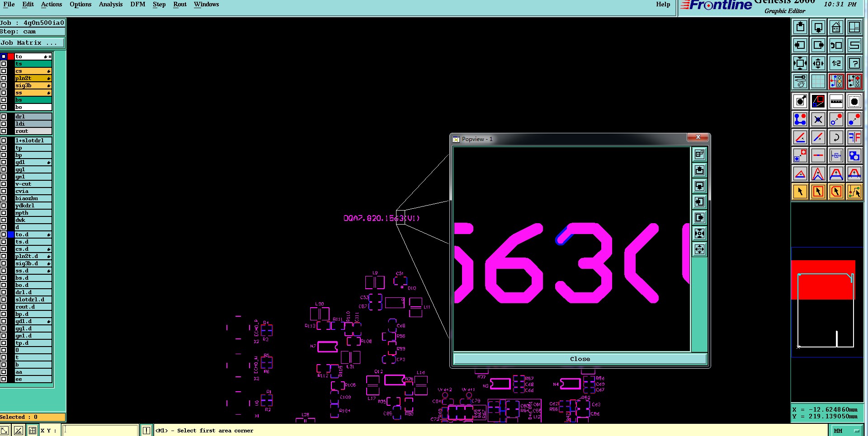
Task: Open the Actions menu
Action: [x=52, y=5]
